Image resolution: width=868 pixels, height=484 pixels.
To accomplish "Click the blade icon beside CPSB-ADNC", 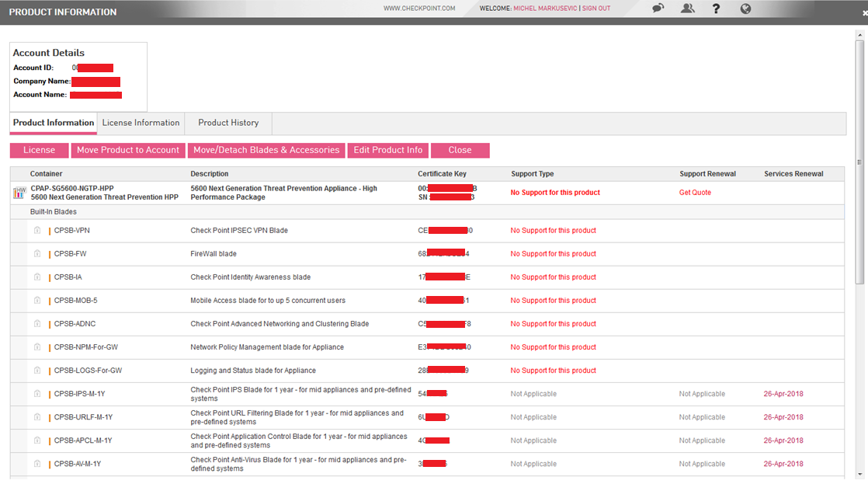I will tap(37, 323).
